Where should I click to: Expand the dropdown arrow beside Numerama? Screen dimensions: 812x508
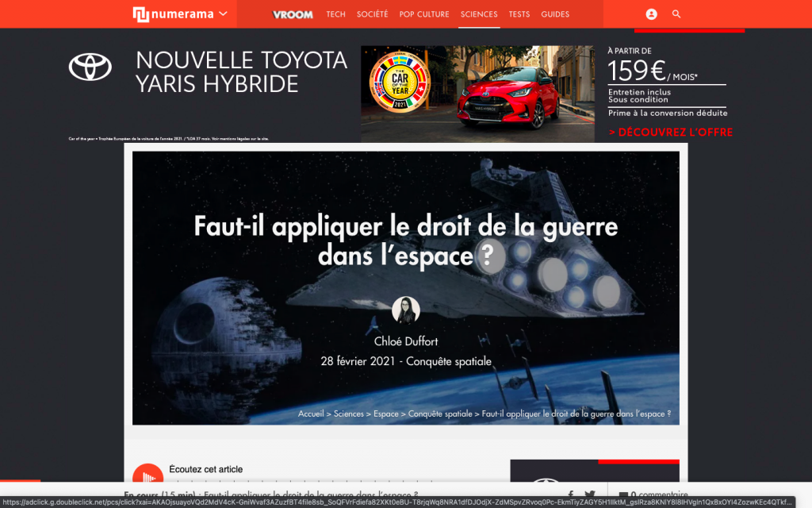click(x=223, y=14)
